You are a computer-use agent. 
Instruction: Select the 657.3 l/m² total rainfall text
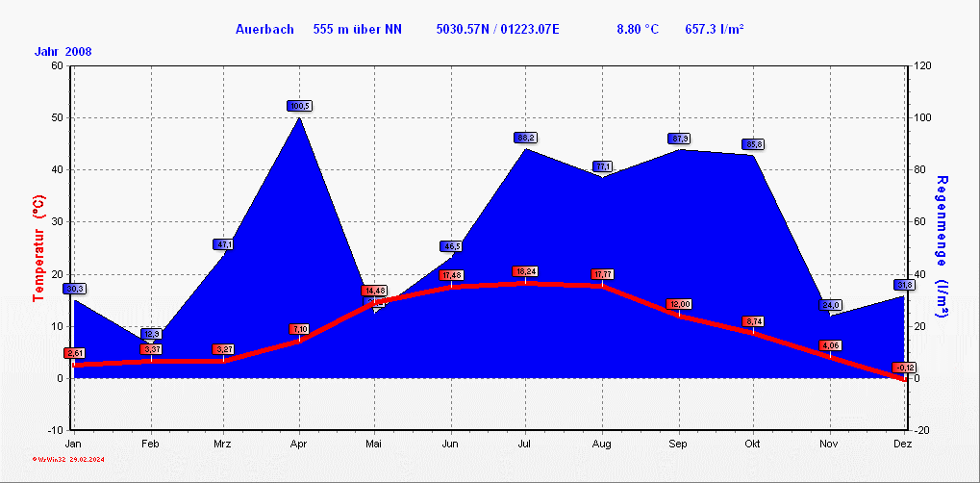coord(714,30)
